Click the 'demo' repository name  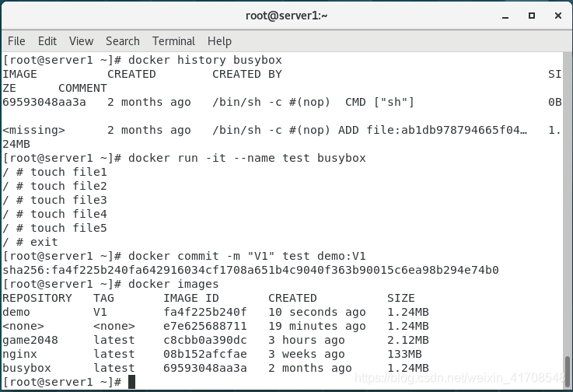tap(16, 312)
